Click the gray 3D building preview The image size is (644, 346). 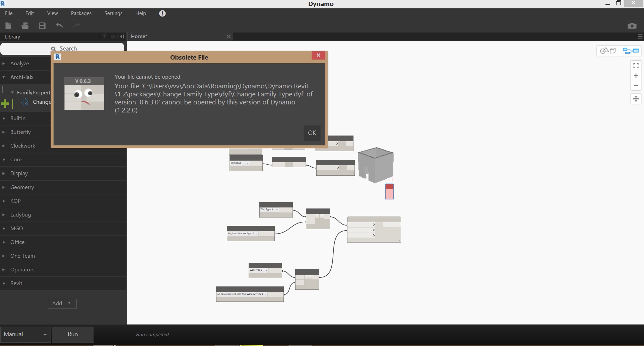[x=376, y=165]
